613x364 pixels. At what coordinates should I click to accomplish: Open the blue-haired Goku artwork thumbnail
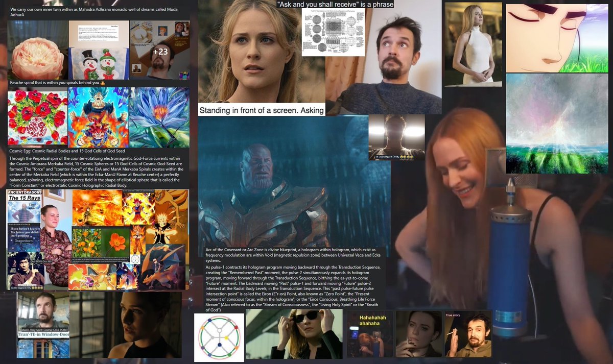(98, 116)
